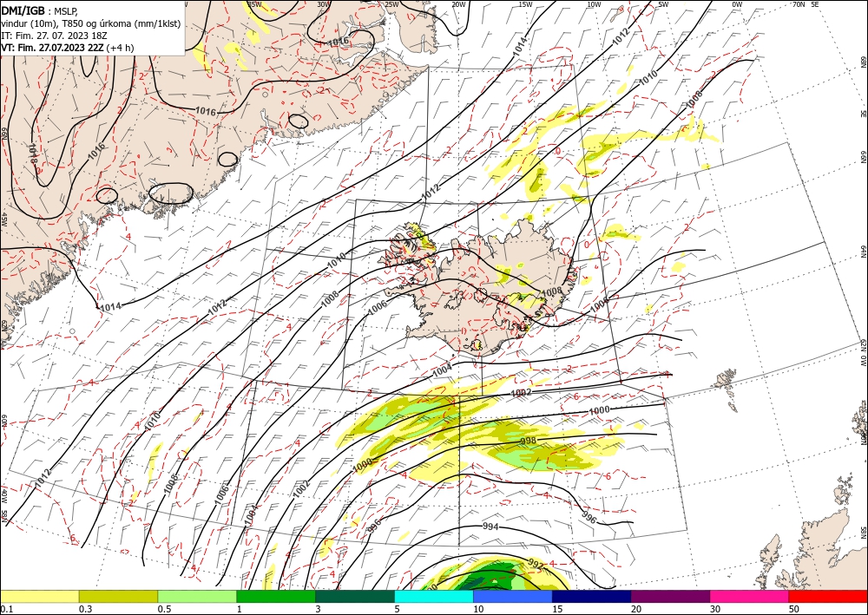Click the purple 20 mm legend swatch
The height and width of the screenshot is (615, 868).
pyautogui.click(x=670, y=597)
